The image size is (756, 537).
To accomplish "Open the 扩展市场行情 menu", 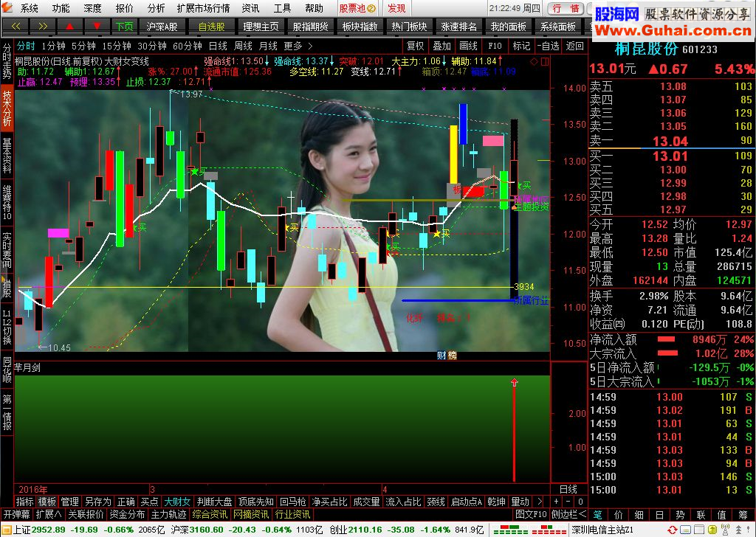I will (x=204, y=8).
